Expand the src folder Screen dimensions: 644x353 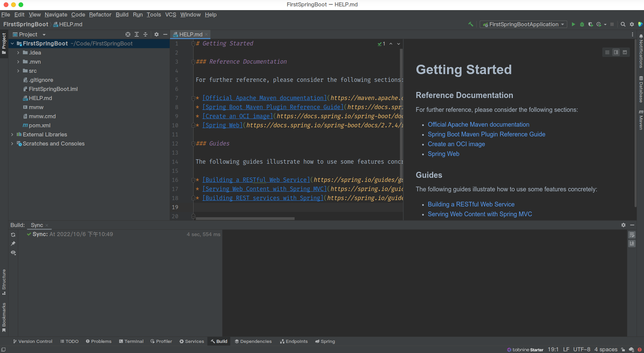[18, 71]
